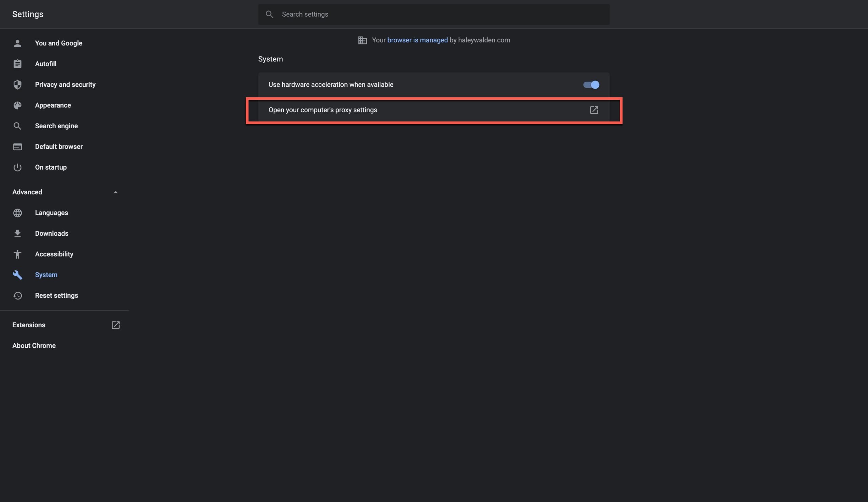868x502 pixels.
Task: Click the Autofill clipboard icon
Action: click(x=17, y=64)
